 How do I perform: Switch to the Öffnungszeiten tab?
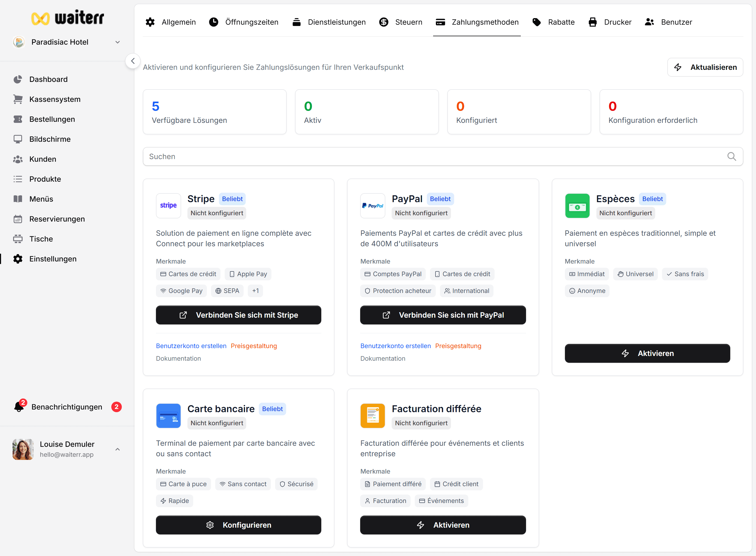[244, 22]
